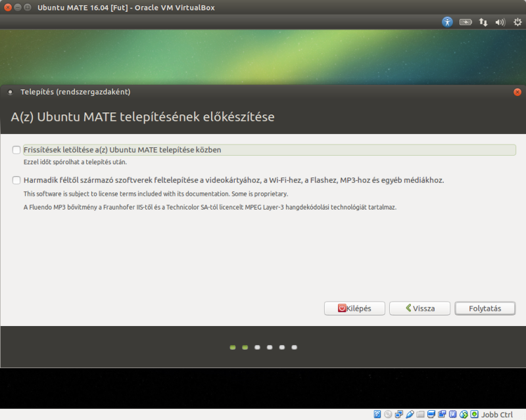Click the 'Ubuntu MATE telepítésének előkészítése' heading
The height and width of the screenshot is (420, 526).
(143, 117)
